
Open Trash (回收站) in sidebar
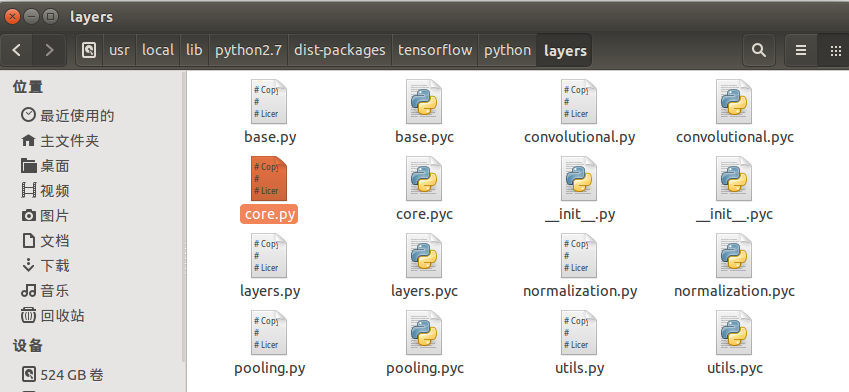point(53,315)
